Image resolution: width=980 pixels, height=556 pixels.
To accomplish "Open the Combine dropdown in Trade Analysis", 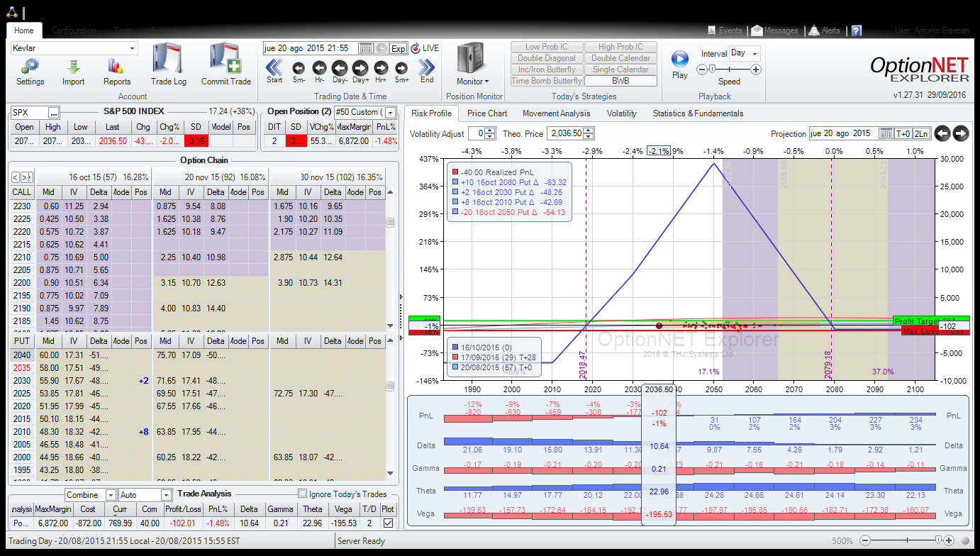I will click(111, 495).
